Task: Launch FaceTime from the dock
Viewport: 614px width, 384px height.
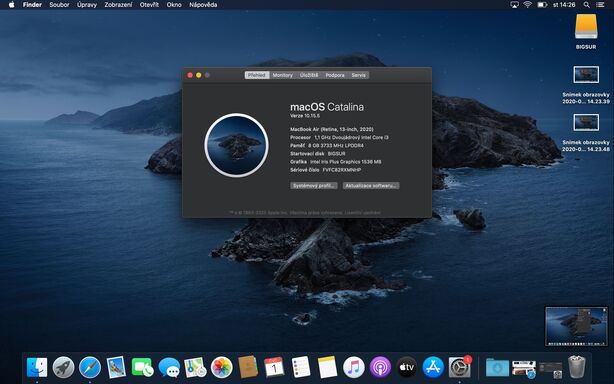Action: (x=143, y=368)
